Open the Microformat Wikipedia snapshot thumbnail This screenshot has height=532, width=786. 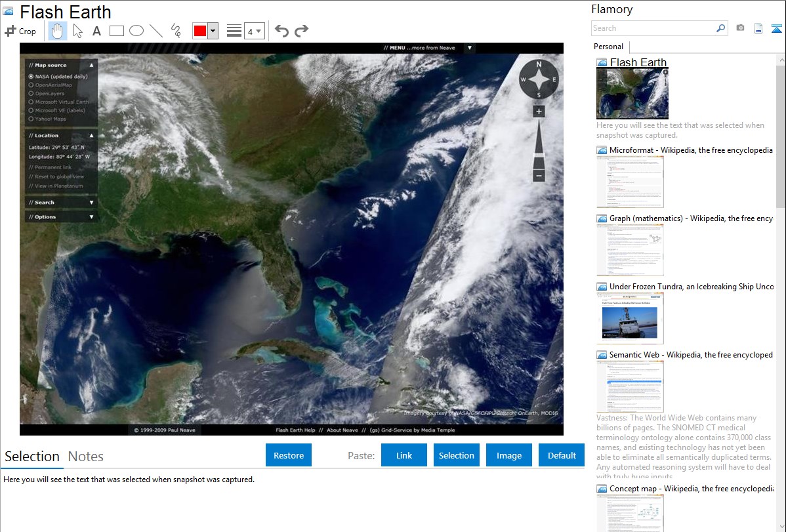click(x=630, y=182)
